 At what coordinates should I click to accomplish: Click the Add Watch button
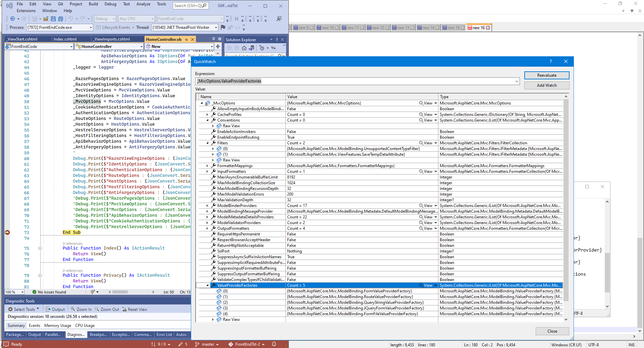point(547,85)
